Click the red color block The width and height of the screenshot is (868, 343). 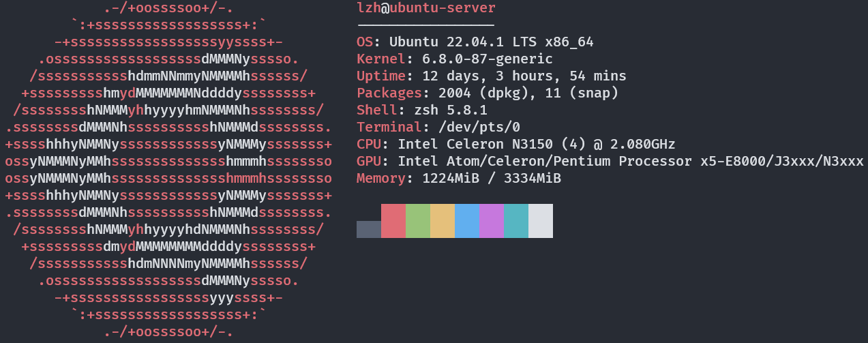(x=393, y=221)
